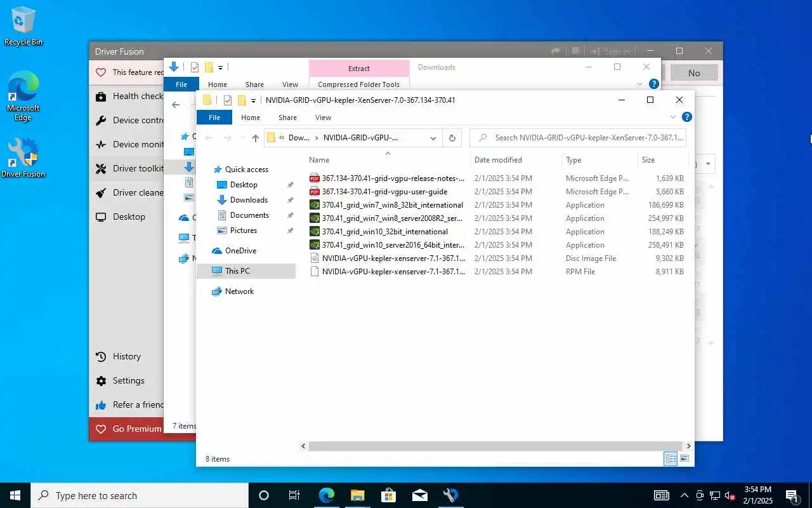812x508 pixels.
Task: Open Microsoft Store from taskbar
Action: pyautogui.click(x=388, y=495)
